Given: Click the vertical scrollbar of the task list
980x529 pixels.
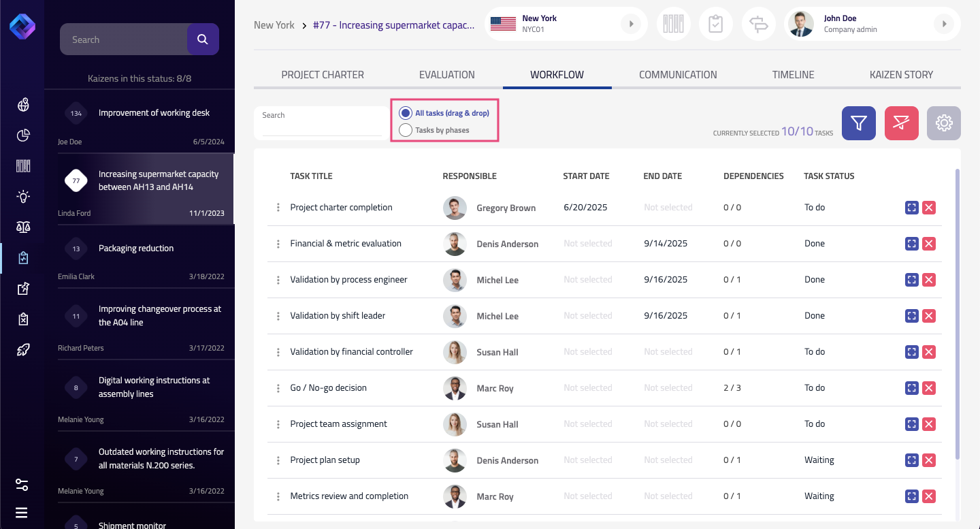Looking at the screenshot, I should 958,313.
